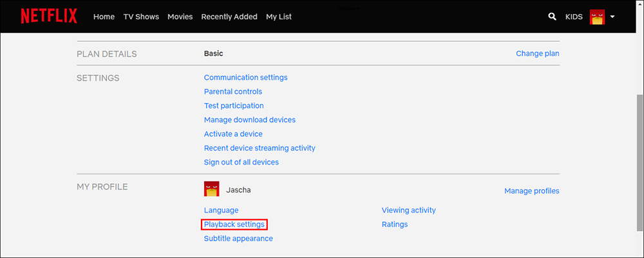Expand the account dropdown arrow
This screenshot has height=258, width=644.
point(612,17)
